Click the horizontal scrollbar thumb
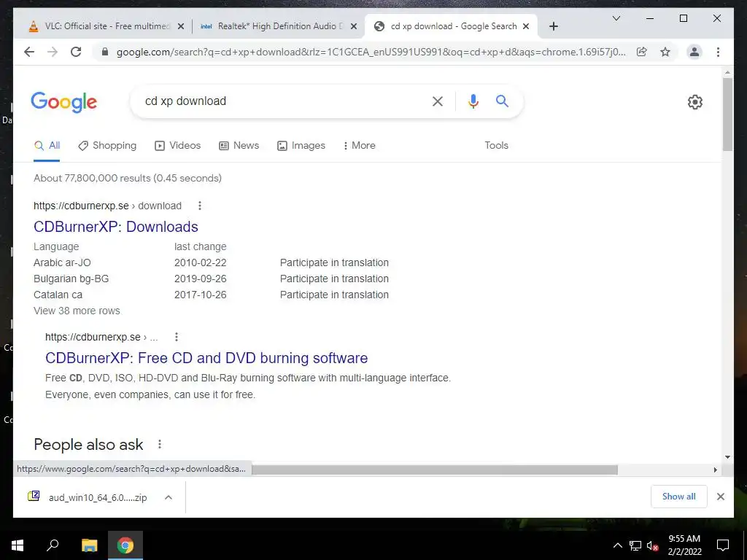 tap(435, 470)
